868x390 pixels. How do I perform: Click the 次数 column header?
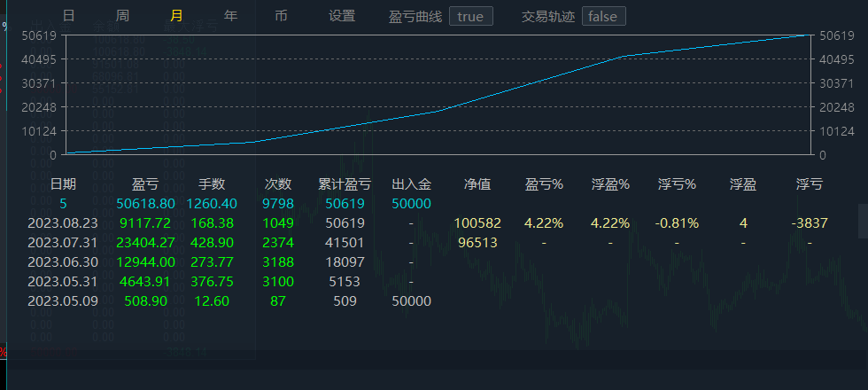click(x=278, y=184)
